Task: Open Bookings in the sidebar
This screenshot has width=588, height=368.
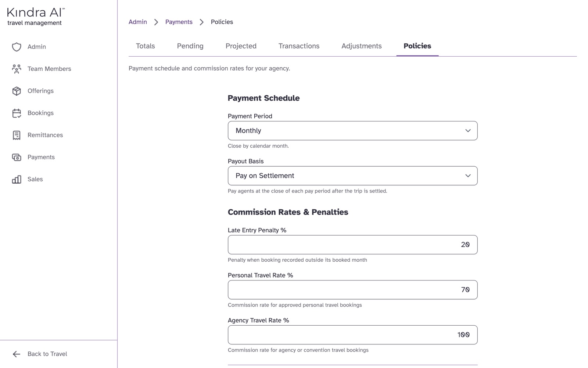Action: point(40,113)
